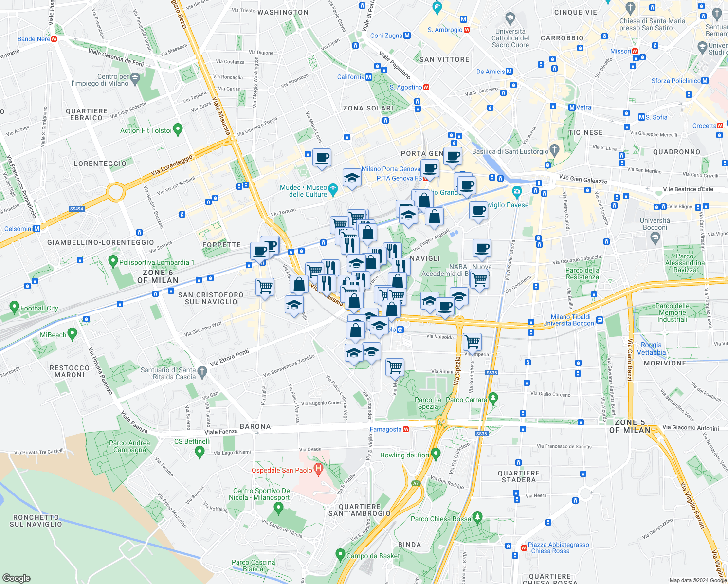Select the CS Bettinelli green pin
Image resolution: width=728 pixels, height=584 pixels.
click(199, 452)
